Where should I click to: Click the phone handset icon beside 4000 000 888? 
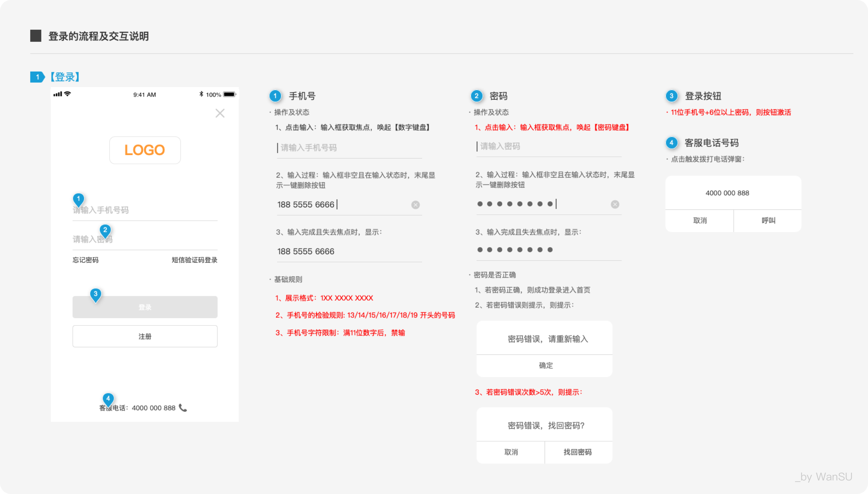183,408
